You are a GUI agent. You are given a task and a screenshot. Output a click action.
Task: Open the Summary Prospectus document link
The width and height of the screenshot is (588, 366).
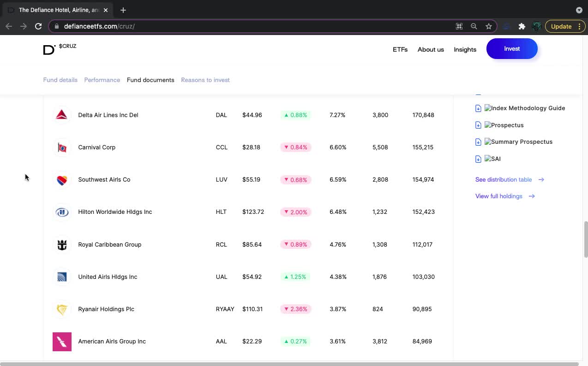[x=518, y=142]
